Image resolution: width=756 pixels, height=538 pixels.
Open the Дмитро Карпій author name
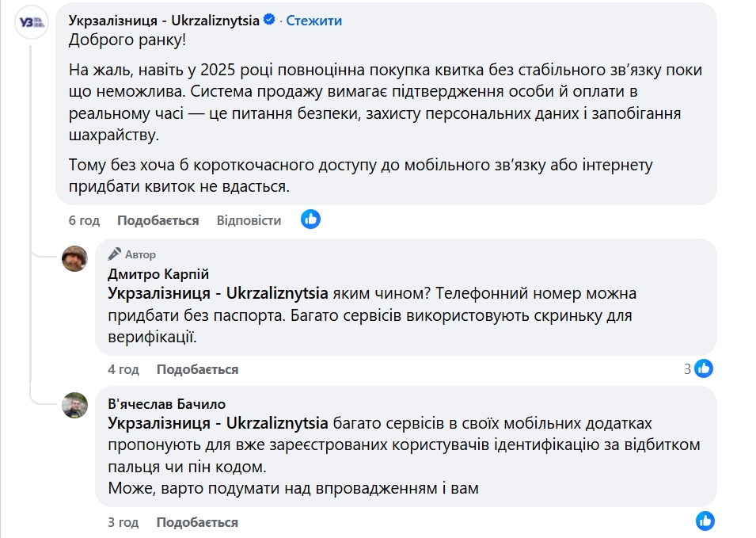pyautogui.click(x=158, y=274)
